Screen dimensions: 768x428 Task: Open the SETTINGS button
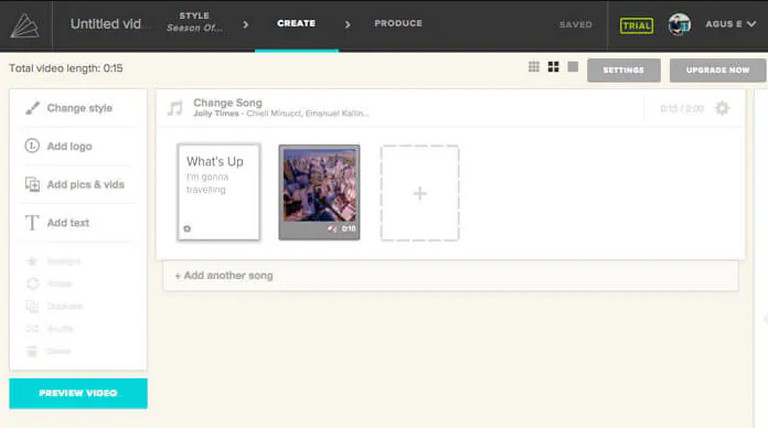624,70
